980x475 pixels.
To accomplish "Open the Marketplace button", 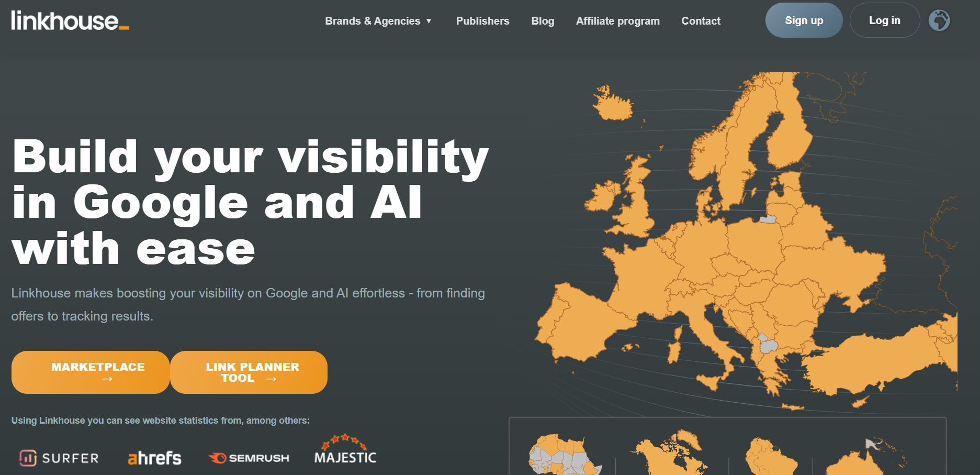I will coord(91,372).
